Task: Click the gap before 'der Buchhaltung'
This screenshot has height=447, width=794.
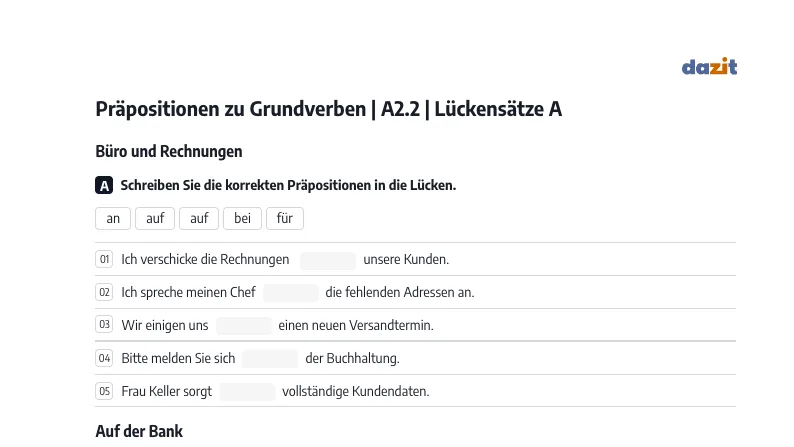Action: (x=270, y=358)
